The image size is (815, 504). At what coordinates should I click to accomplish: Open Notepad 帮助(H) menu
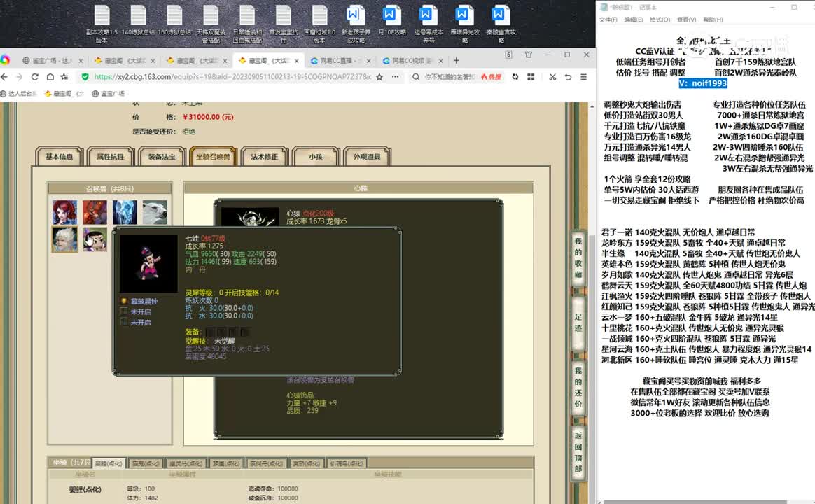pos(713,20)
